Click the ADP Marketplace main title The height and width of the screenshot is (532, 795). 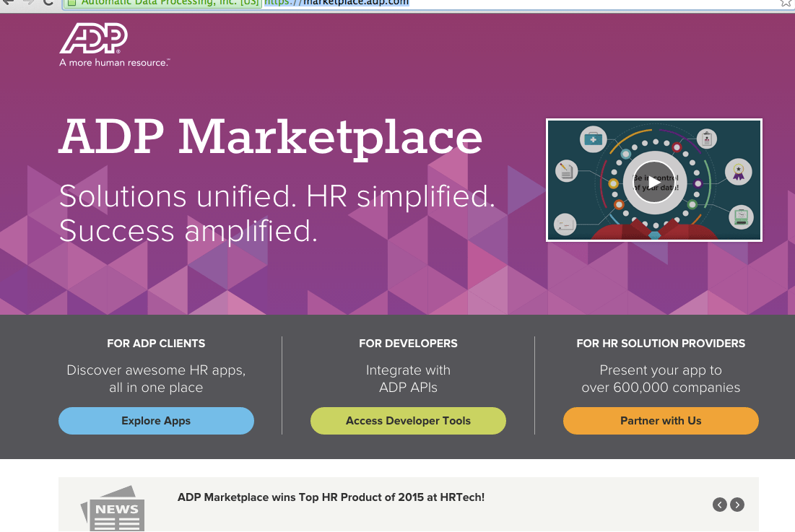coord(270,137)
